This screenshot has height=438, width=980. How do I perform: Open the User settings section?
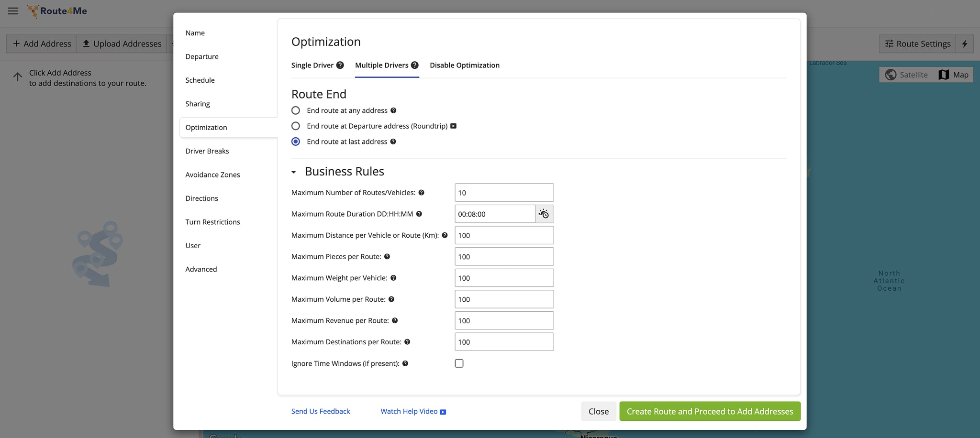click(x=193, y=245)
